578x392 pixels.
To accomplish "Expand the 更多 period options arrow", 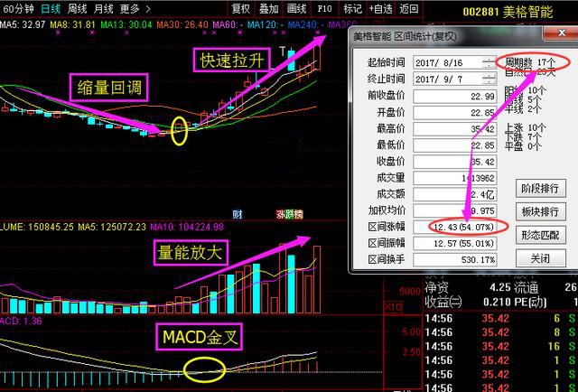I will click(x=149, y=9).
